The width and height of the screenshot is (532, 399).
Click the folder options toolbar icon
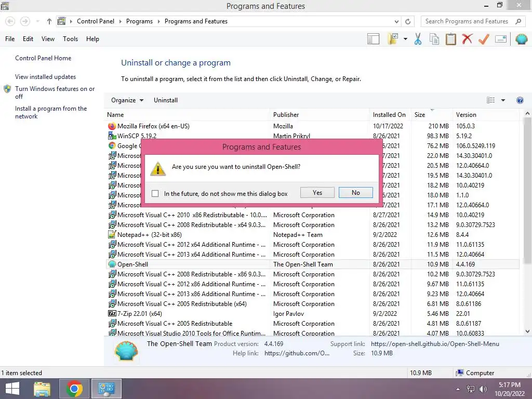(x=393, y=39)
